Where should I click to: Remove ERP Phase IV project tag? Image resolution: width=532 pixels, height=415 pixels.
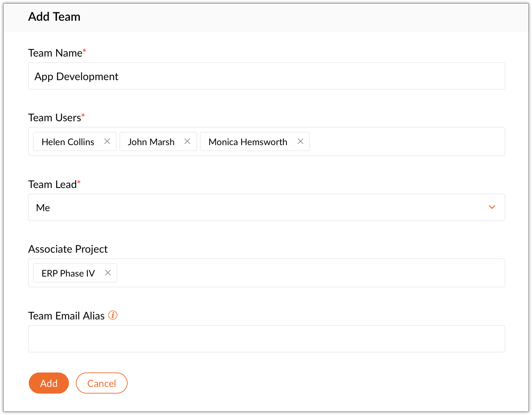point(108,273)
